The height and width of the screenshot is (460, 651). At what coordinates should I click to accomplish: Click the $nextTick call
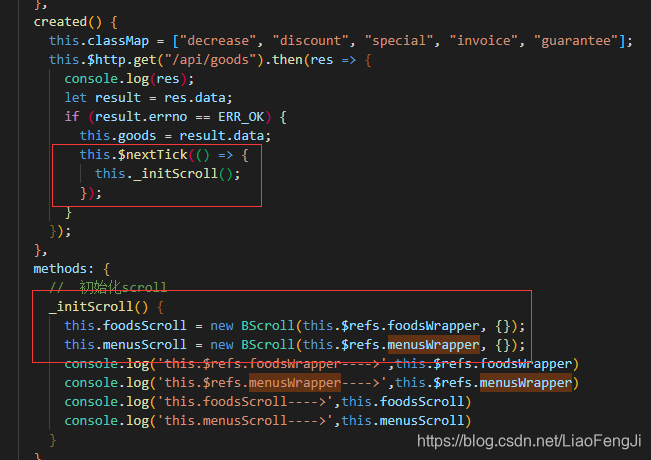[152, 155]
